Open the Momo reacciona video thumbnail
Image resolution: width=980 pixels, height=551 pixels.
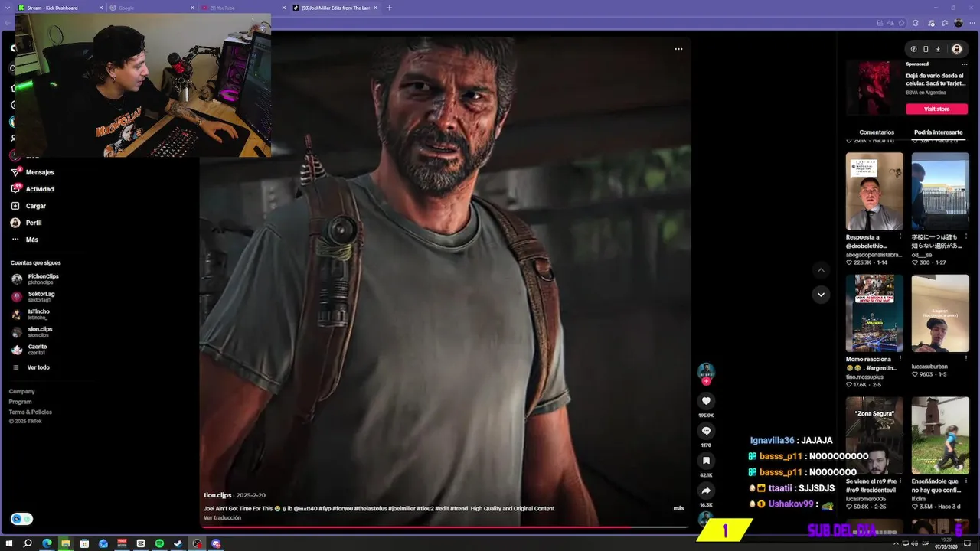pos(874,313)
